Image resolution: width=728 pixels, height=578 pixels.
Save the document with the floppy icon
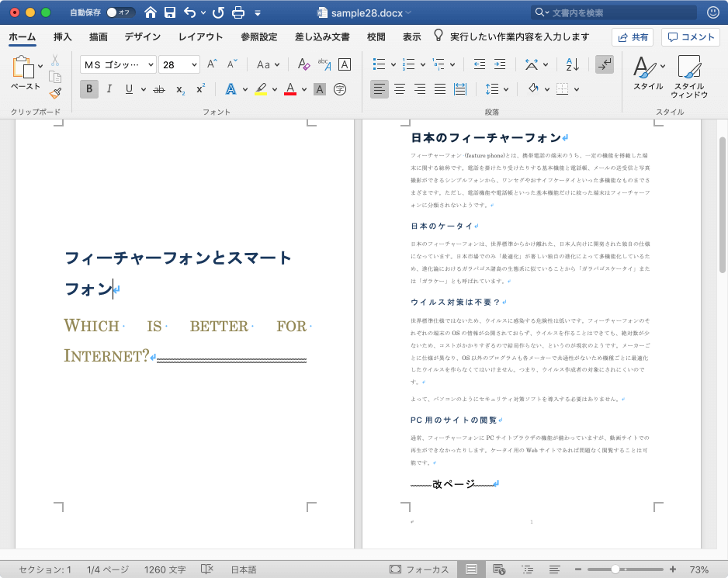point(170,12)
